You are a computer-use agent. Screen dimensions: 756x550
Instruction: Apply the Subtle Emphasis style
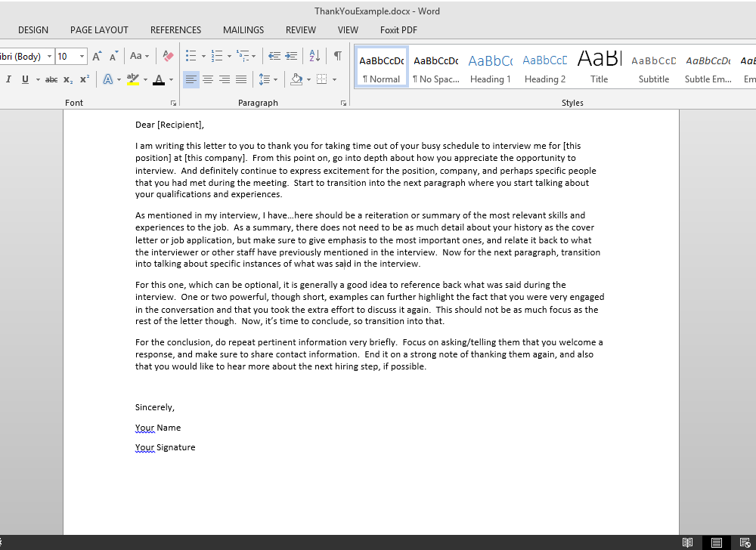coord(708,67)
